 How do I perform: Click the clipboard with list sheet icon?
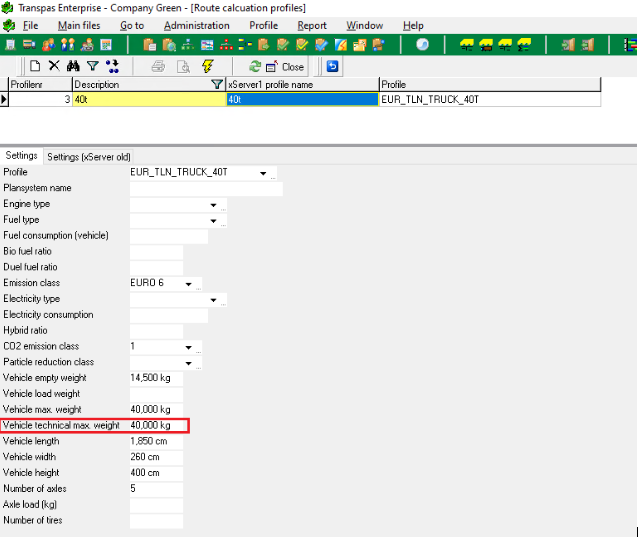pos(149,45)
